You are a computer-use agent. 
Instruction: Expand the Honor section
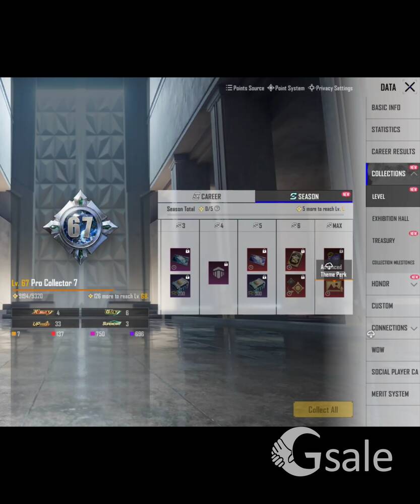(x=413, y=284)
